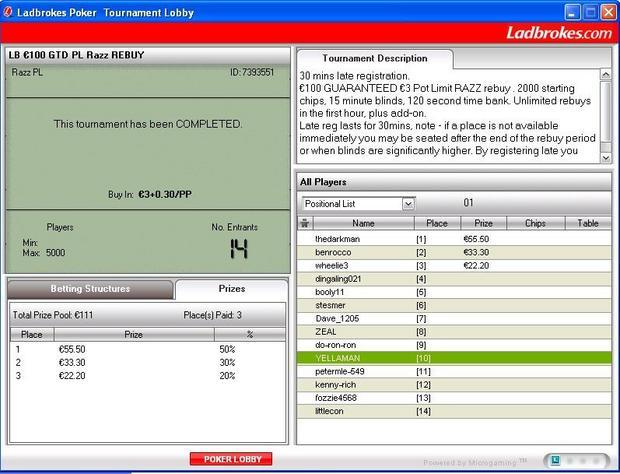This screenshot has width=620, height=474.
Task: Select player stesmer row
Action: click(454, 305)
